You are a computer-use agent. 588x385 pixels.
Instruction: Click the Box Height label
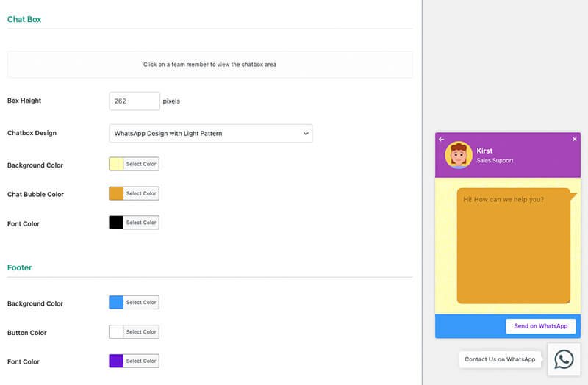[x=24, y=101]
